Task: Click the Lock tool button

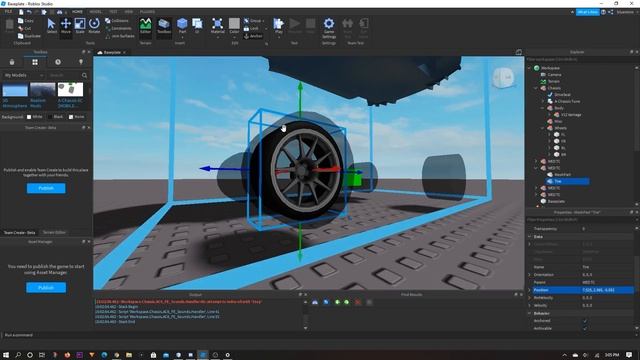Action: pos(252,28)
